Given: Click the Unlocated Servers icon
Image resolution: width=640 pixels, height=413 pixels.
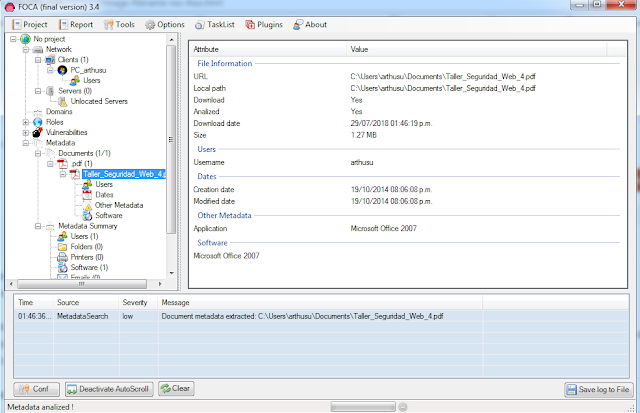Looking at the screenshot, I should [62, 102].
